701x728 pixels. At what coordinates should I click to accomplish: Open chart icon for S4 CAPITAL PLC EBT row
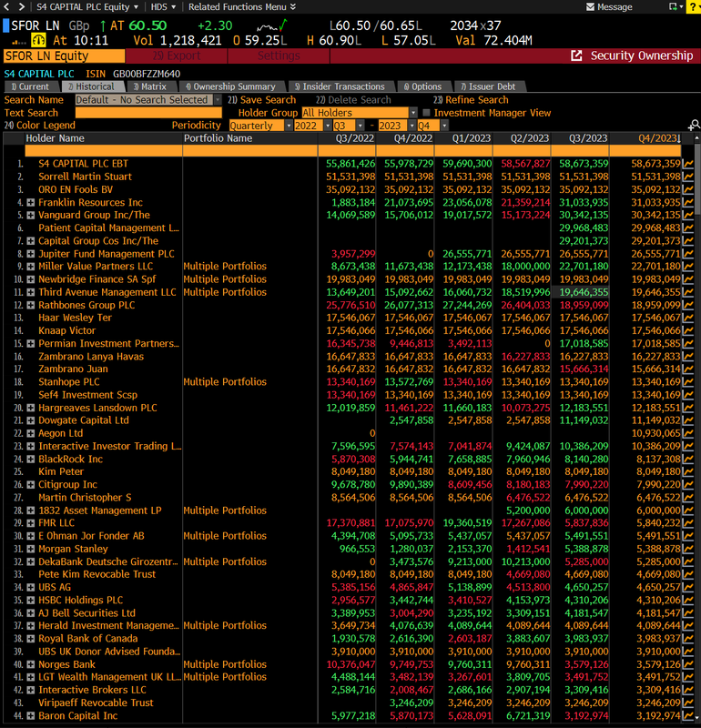coord(688,164)
